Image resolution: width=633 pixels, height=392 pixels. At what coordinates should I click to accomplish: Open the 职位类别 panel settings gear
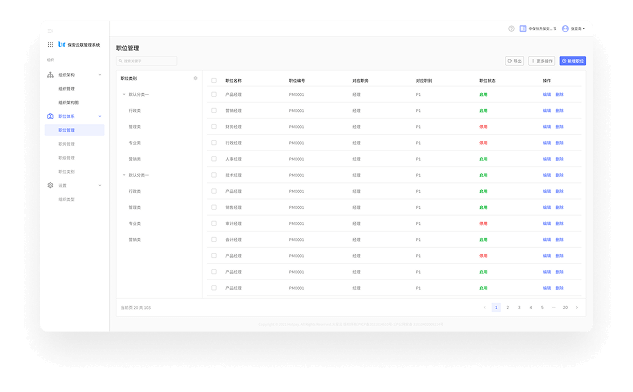pyautogui.click(x=195, y=78)
